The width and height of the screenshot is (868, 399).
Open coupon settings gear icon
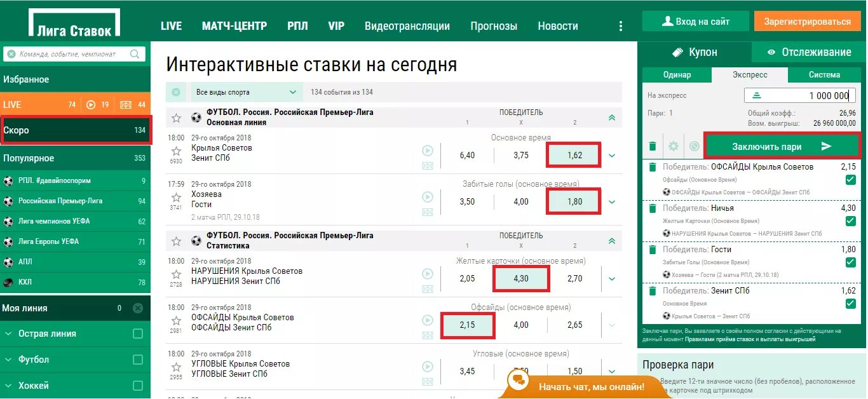click(x=674, y=146)
